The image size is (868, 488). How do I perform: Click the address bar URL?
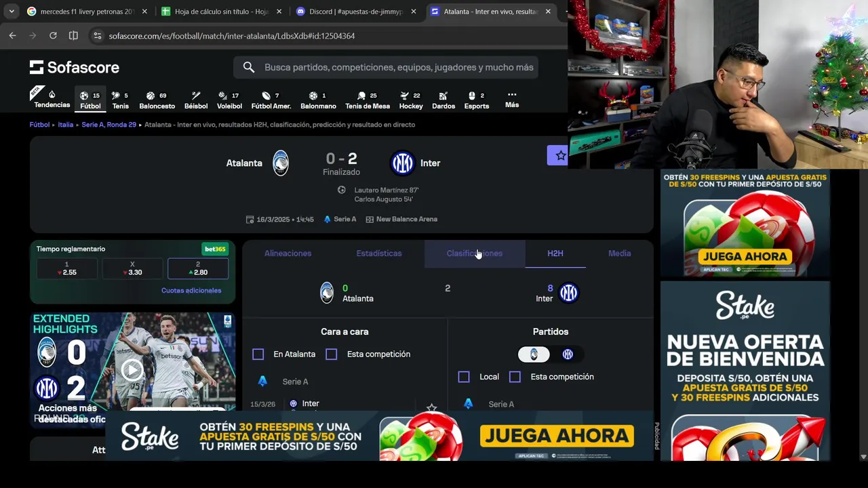tap(232, 36)
